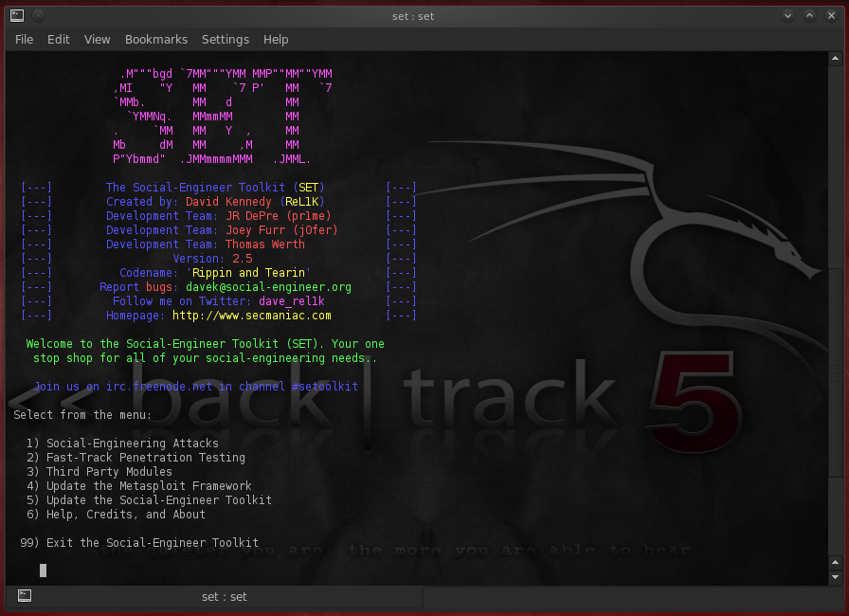Screen dimensions: 849x616
Task: Click the homepage link http://www.secmaniac.com
Action: coord(251,315)
